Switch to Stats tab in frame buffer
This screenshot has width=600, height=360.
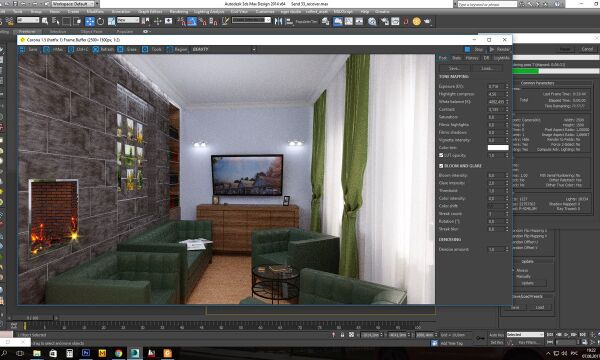[x=456, y=58]
